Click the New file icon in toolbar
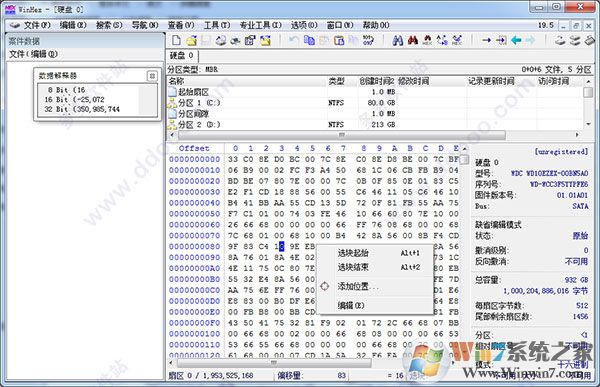The height and width of the screenshot is (387, 600). coord(176,40)
